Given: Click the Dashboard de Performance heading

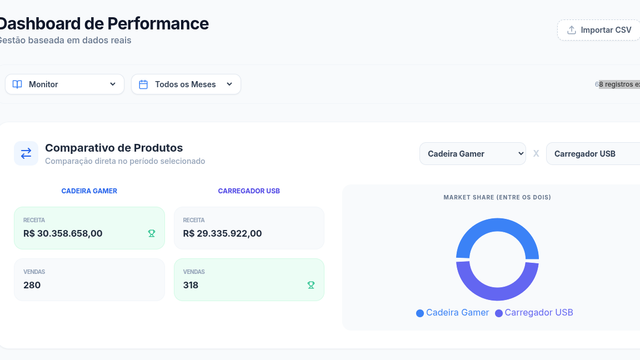Looking at the screenshot, I should pos(104,23).
